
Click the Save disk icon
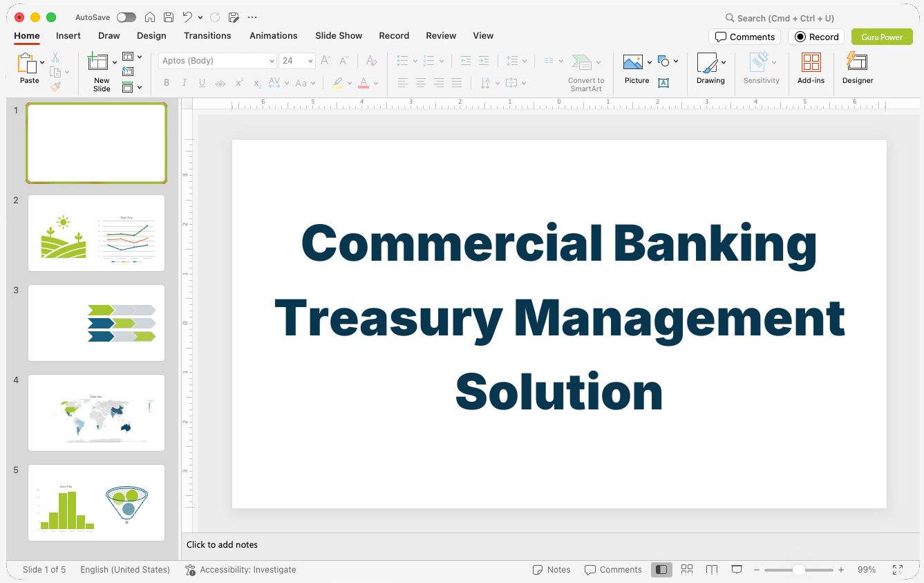[x=169, y=17]
